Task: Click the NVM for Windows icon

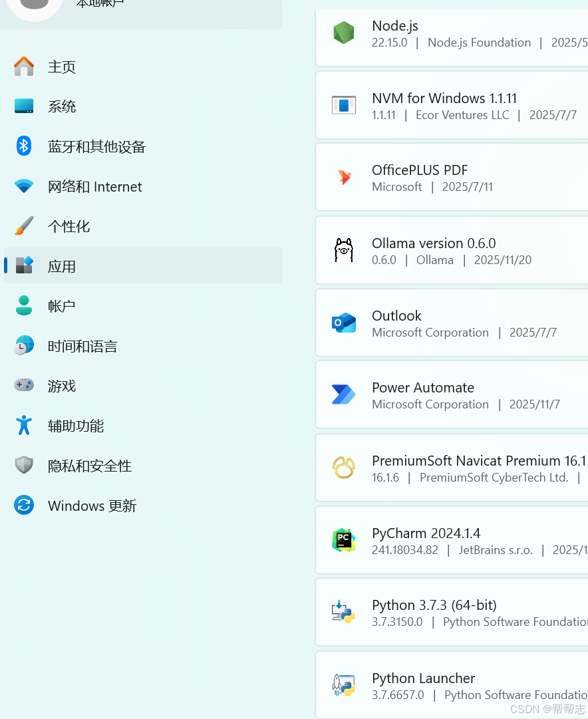Action: coord(343,105)
